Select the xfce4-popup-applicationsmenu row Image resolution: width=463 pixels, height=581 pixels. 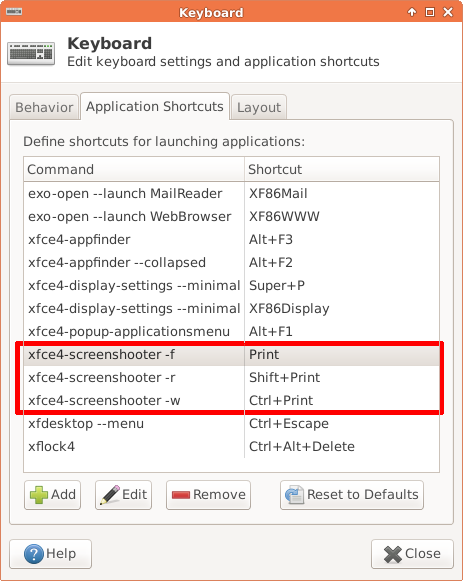click(x=232, y=332)
